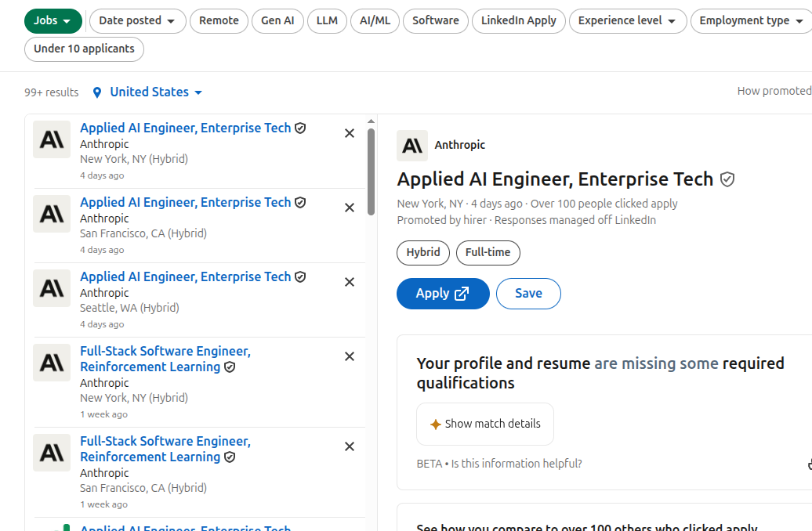812x531 pixels.
Task: Open Seattle Applied AI Engineer job title
Action: pyautogui.click(x=186, y=277)
